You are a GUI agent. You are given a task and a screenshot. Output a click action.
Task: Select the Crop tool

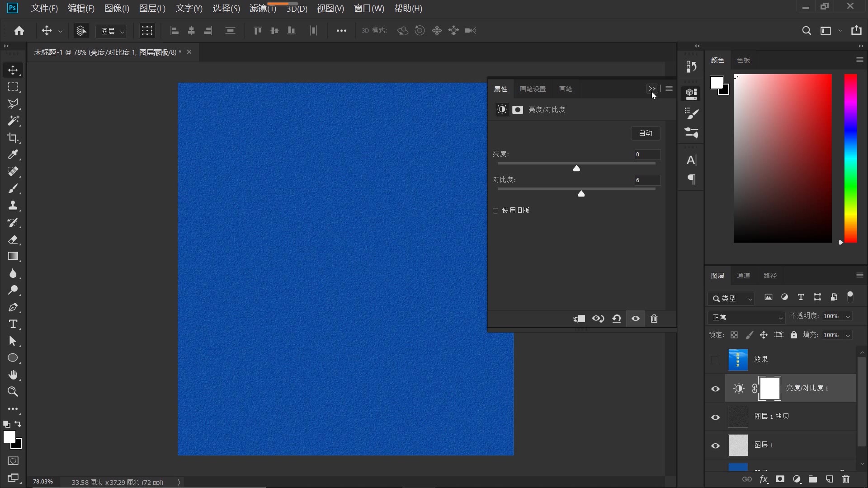13,138
